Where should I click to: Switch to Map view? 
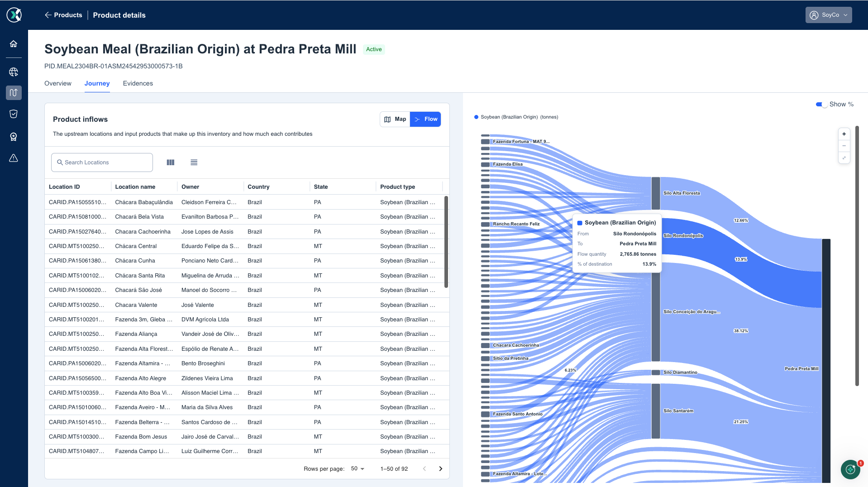point(395,119)
